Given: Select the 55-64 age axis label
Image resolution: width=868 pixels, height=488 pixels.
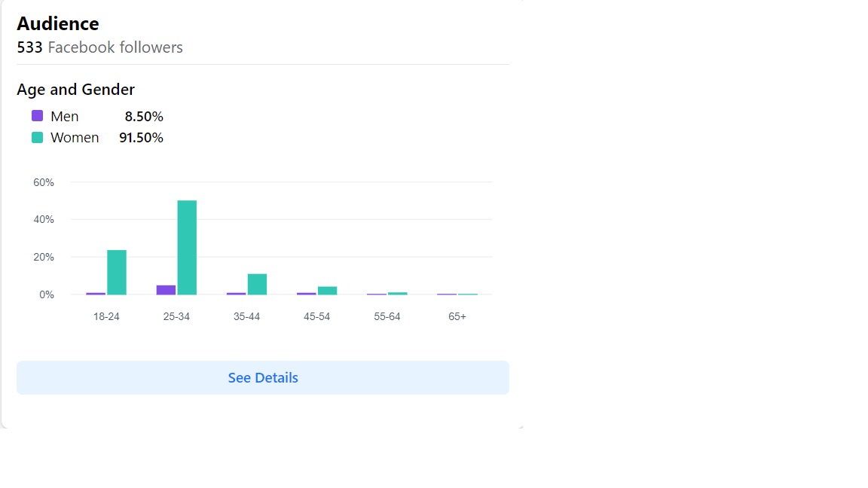Looking at the screenshot, I should tap(387, 317).
